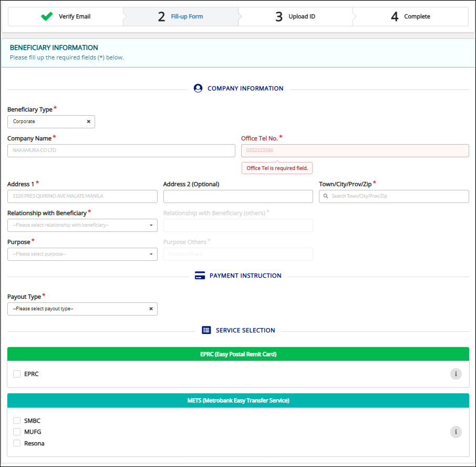Switch to Fill-up Form step
Image resolution: width=476 pixels, height=467 pixels.
point(180,16)
